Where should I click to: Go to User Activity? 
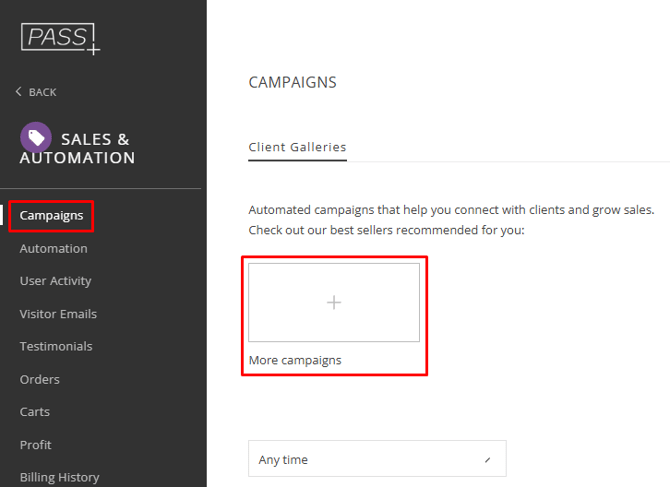pyautogui.click(x=55, y=281)
